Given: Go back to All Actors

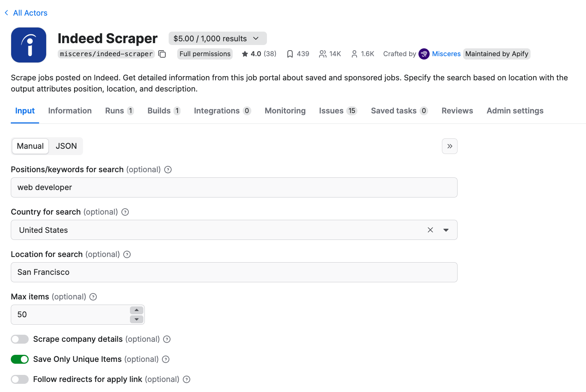Looking at the screenshot, I should (x=26, y=13).
